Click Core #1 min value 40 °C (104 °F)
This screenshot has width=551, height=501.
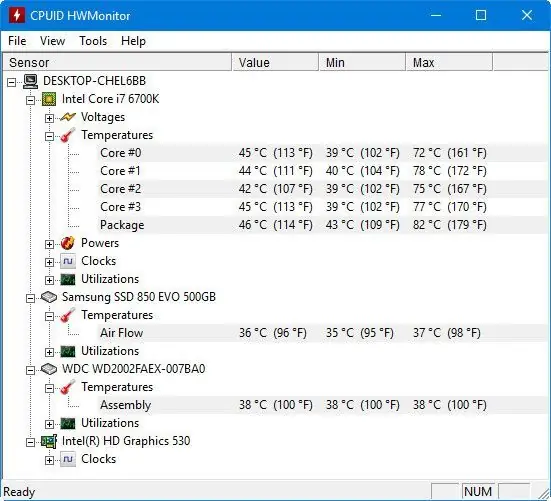(363, 171)
